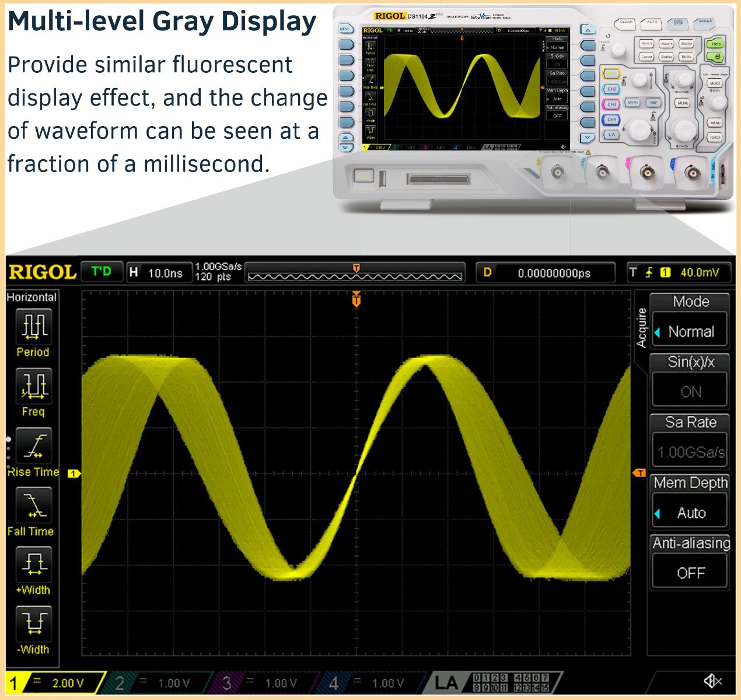Screen dimensions: 741x700
Task: Click the D 0.00000000ps delay readout in enlarged display
Action: pos(546,272)
